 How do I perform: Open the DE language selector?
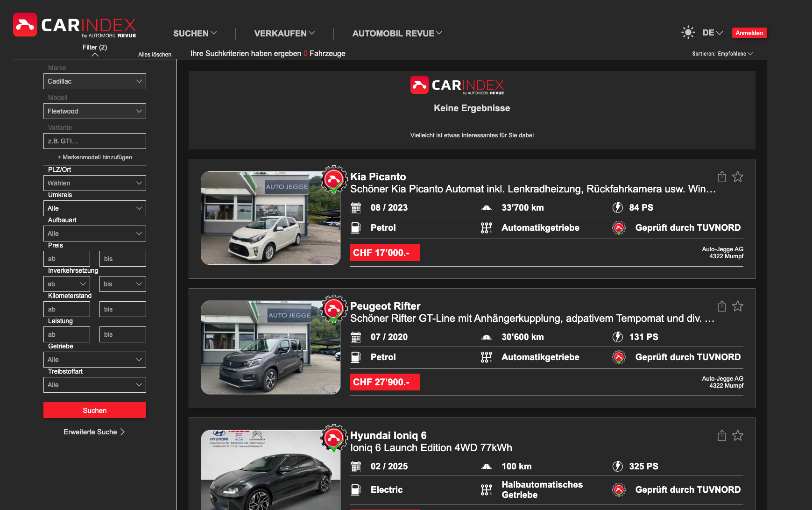(713, 33)
